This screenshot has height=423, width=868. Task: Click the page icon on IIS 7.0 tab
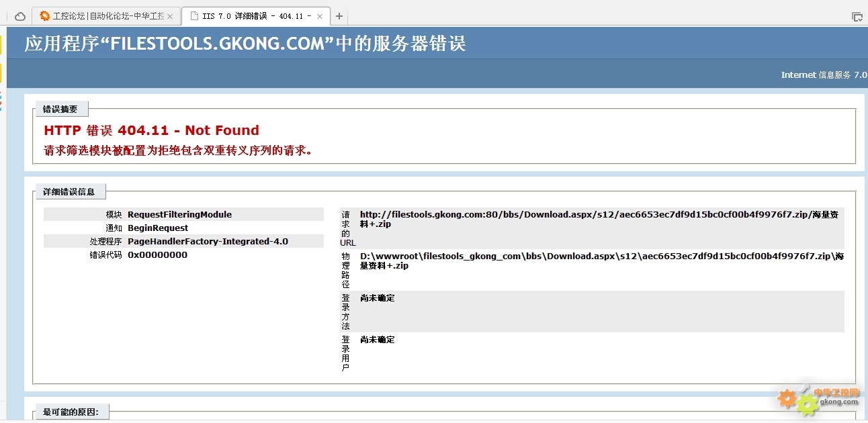point(194,16)
